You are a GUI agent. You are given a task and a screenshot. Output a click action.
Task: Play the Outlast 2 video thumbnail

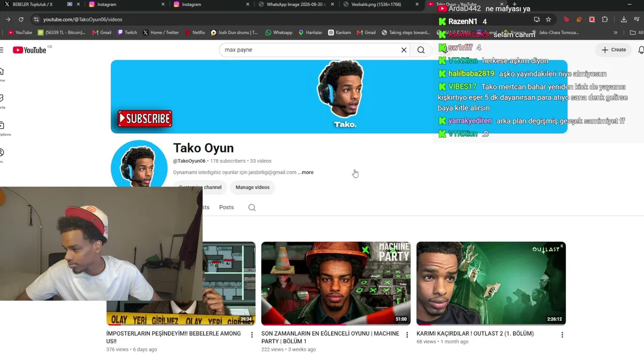[491, 284]
